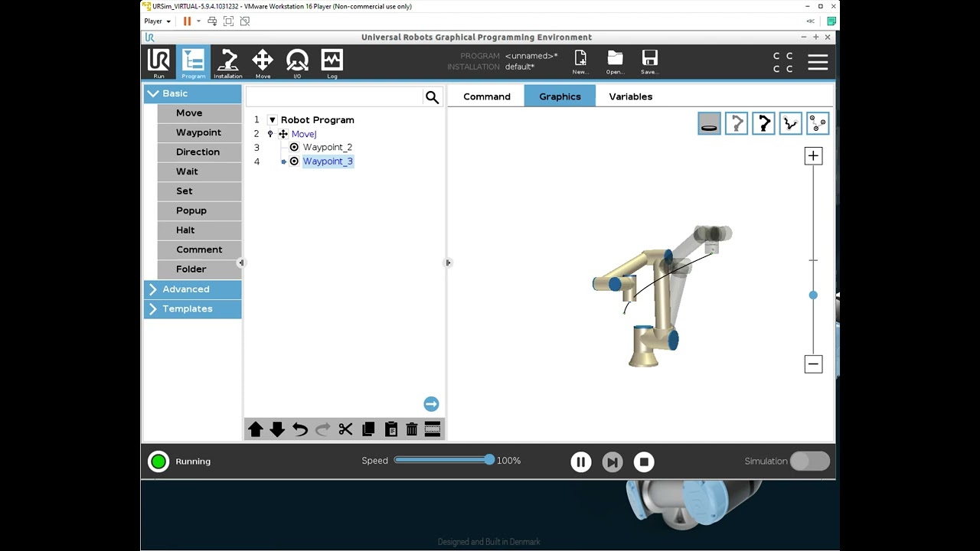
Task: Click the undo icon
Action: 300,429
